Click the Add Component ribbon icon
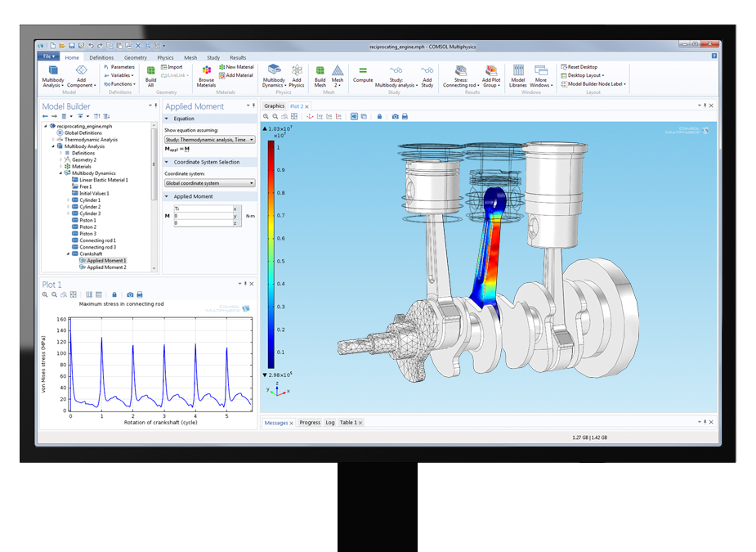The width and height of the screenshot is (756, 552). (81, 76)
